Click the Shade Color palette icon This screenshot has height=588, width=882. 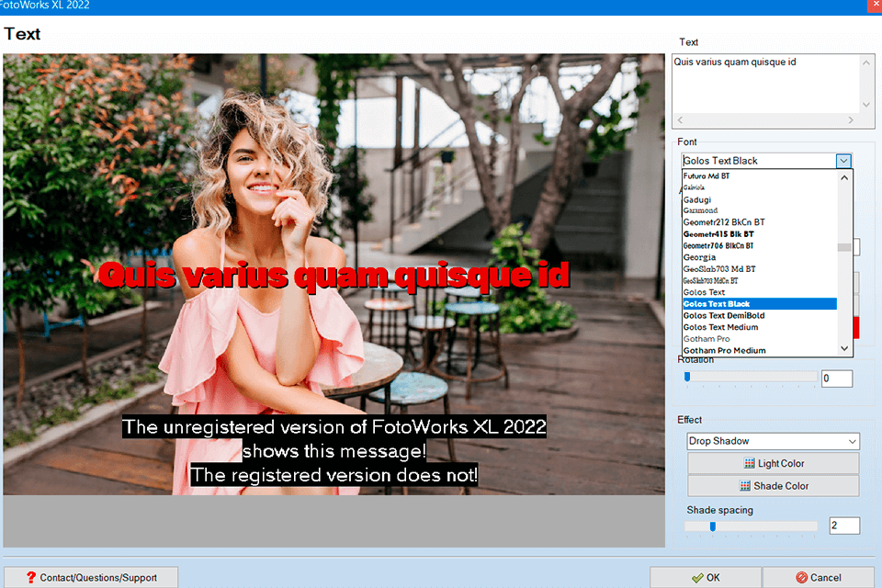coord(746,486)
